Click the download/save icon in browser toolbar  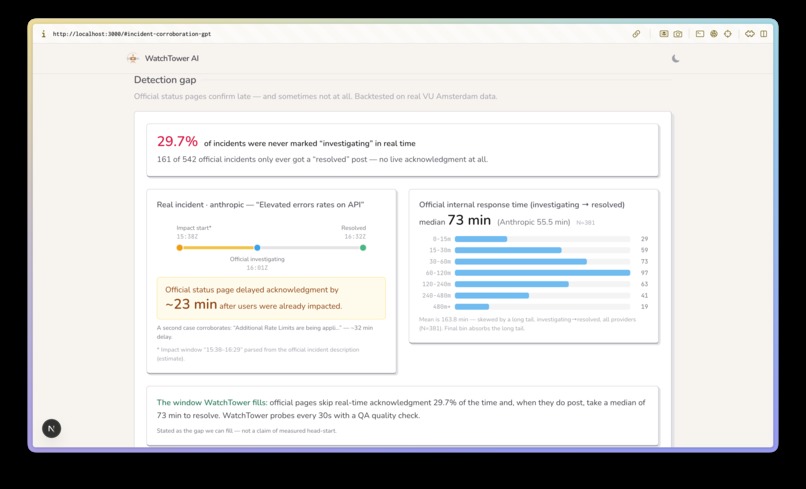664,34
